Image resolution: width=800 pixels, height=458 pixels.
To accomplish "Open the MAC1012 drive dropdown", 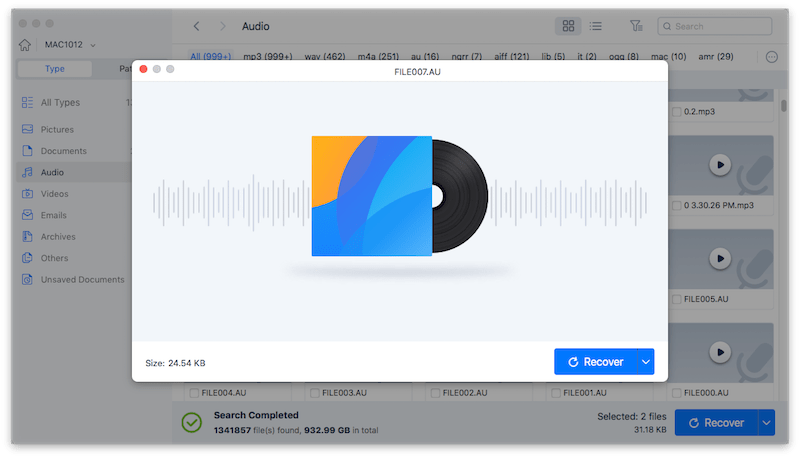I will pyautogui.click(x=70, y=45).
